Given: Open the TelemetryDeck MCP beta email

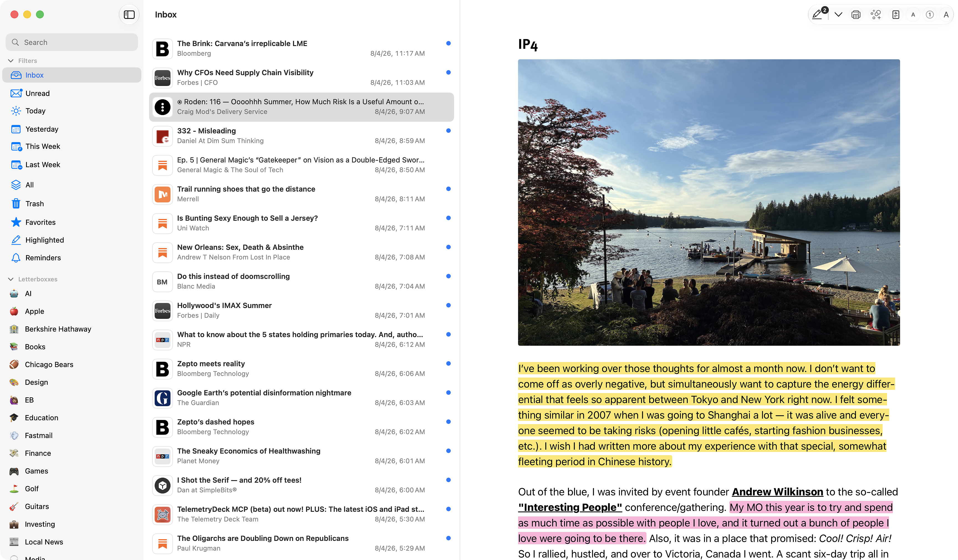Looking at the screenshot, I should pyautogui.click(x=302, y=514).
